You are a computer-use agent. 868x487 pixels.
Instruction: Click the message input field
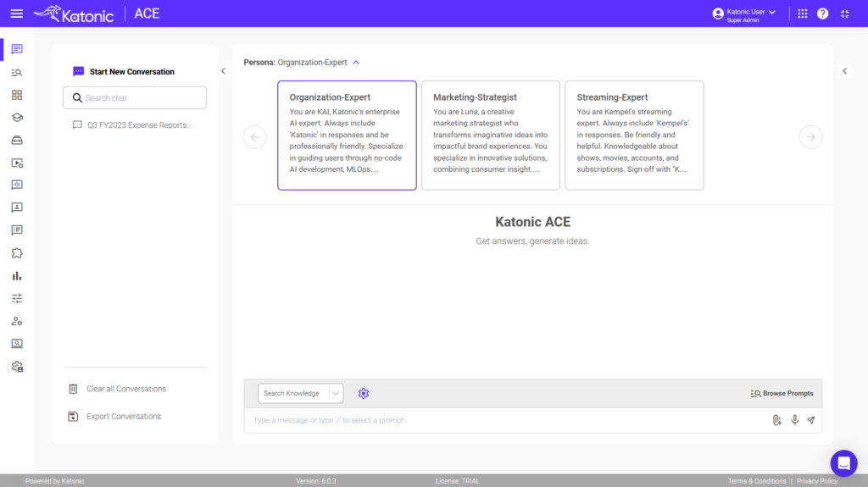(x=509, y=421)
